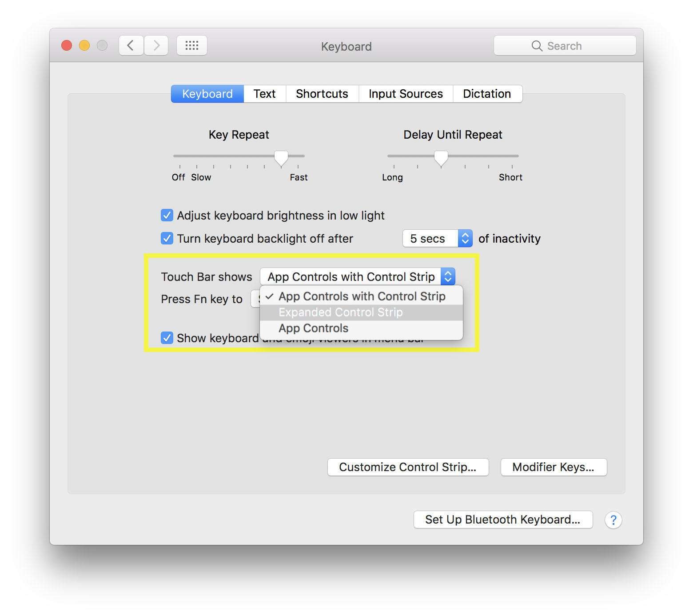
Task: Click the forward navigation arrow
Action: point(156,45)
